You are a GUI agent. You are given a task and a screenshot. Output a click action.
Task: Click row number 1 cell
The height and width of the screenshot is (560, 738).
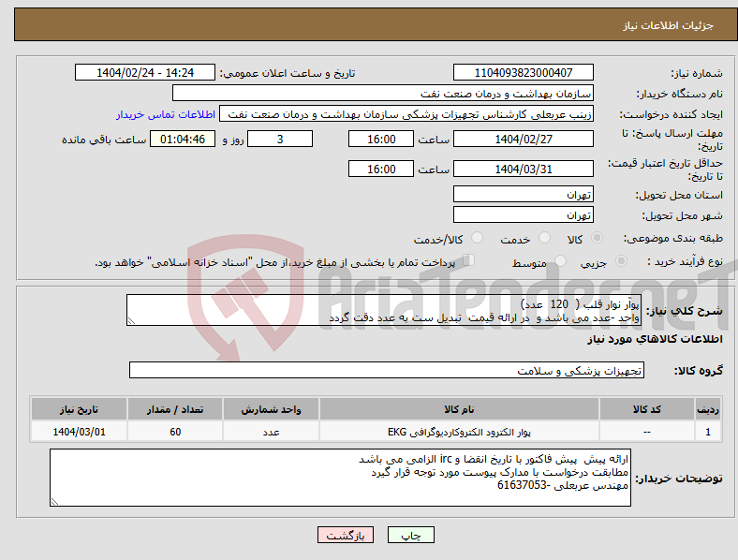pos(708,432)
